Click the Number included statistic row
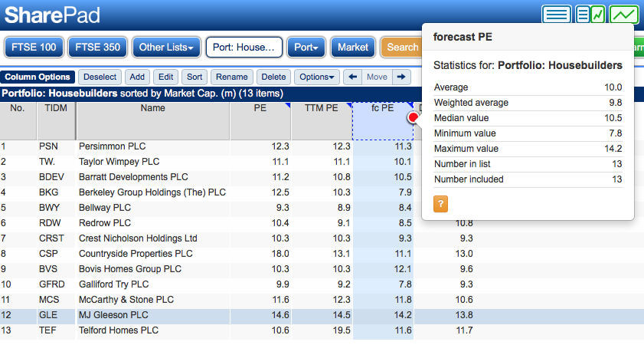644x345 pixels. point(528,179)
